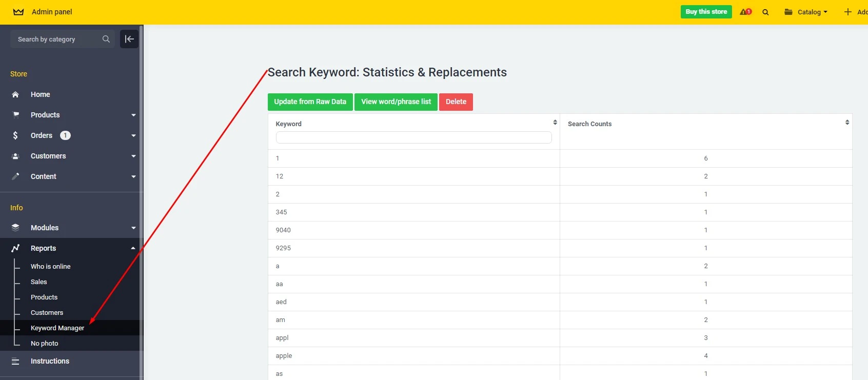Click the Admin panel title link
868x380 pixels.
(52, 12)
